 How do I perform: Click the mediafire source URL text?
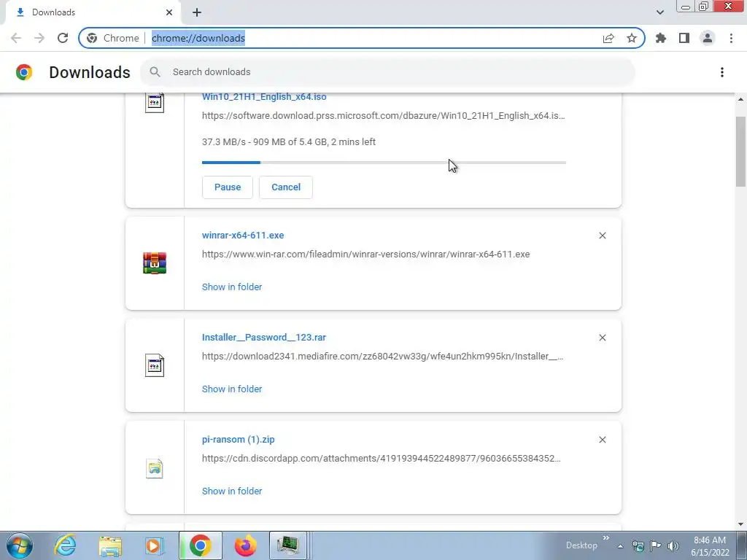pos(382,356)
